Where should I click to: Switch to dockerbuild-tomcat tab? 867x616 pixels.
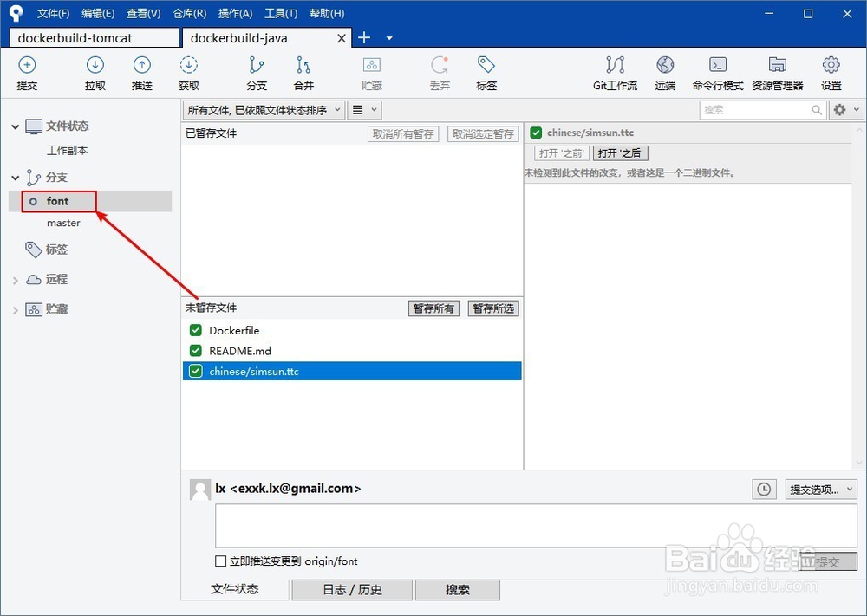95,38
